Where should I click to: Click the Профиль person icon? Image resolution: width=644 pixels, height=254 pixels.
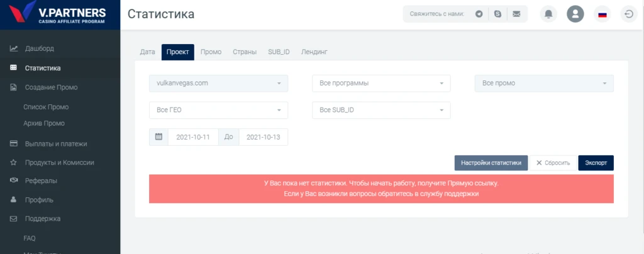14,200
